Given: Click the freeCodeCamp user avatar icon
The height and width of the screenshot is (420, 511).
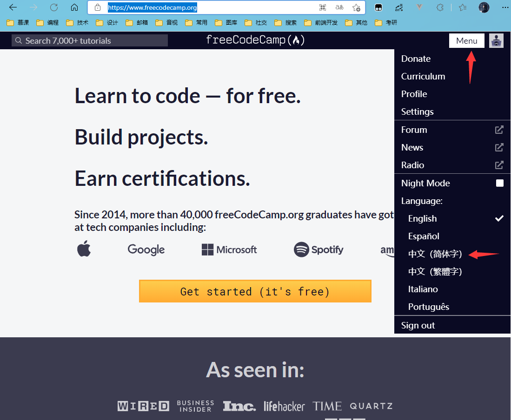Looking at the screenshot, I should (496, 41).
